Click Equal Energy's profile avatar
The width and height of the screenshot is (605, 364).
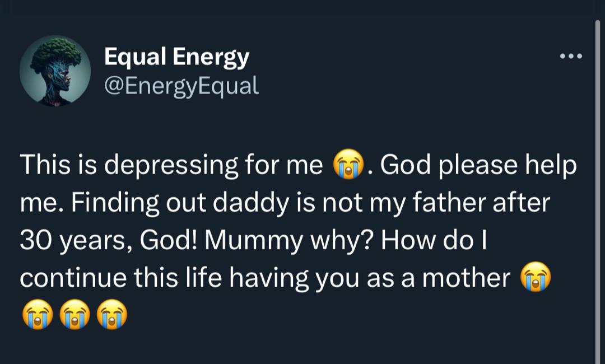click(56, 70)
